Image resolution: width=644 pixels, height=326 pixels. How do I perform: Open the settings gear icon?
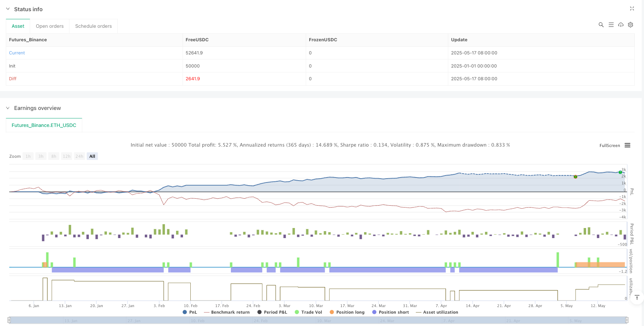[x=630, y=25]
